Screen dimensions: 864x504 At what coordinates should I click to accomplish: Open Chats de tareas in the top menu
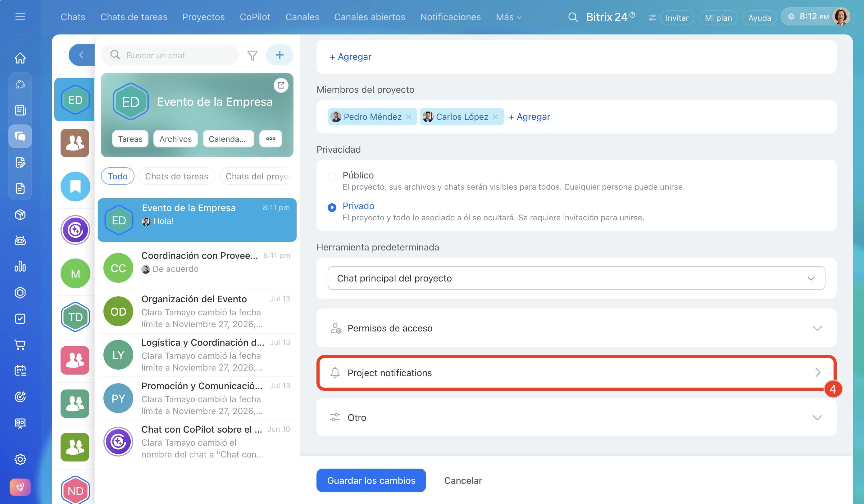pos(134,17)
